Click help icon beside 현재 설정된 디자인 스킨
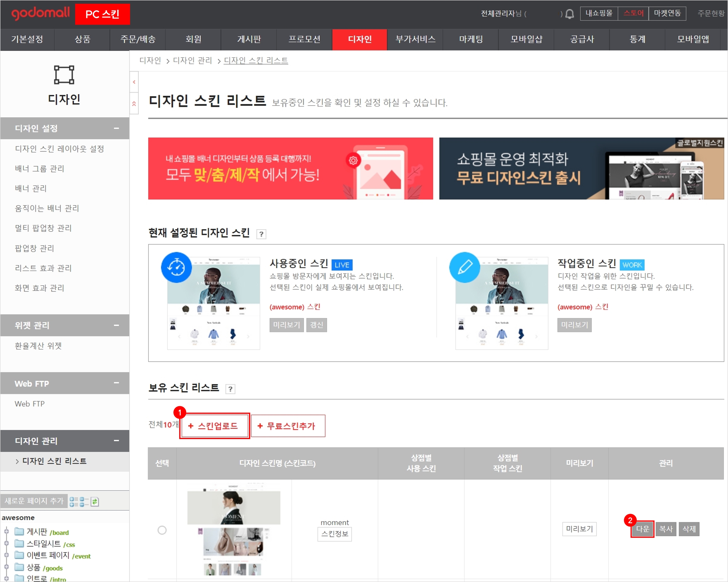 click(261, 234)
